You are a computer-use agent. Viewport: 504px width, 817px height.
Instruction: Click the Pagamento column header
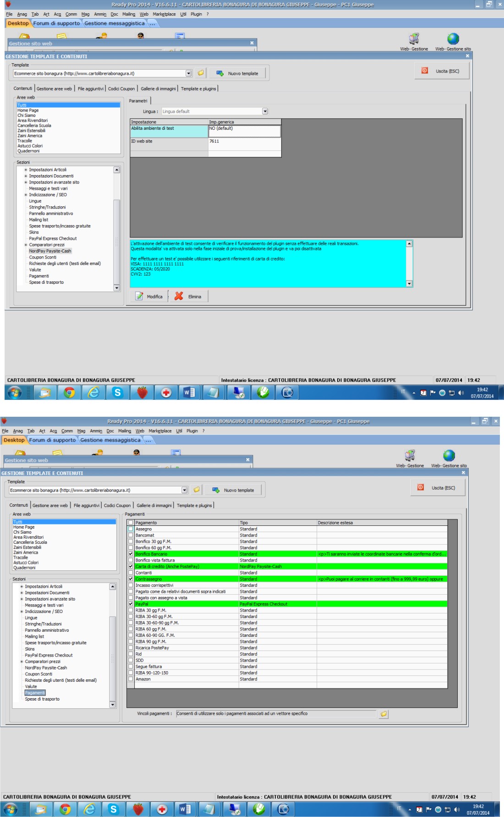[x=186, y=523]
